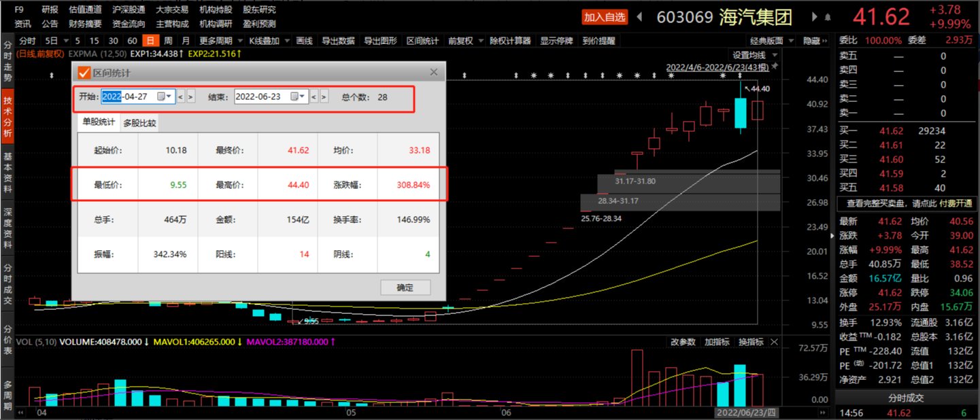Screen dimensions: 980x420
Task: Click 换指标 on volume panel
Action: tap(751, 342)
